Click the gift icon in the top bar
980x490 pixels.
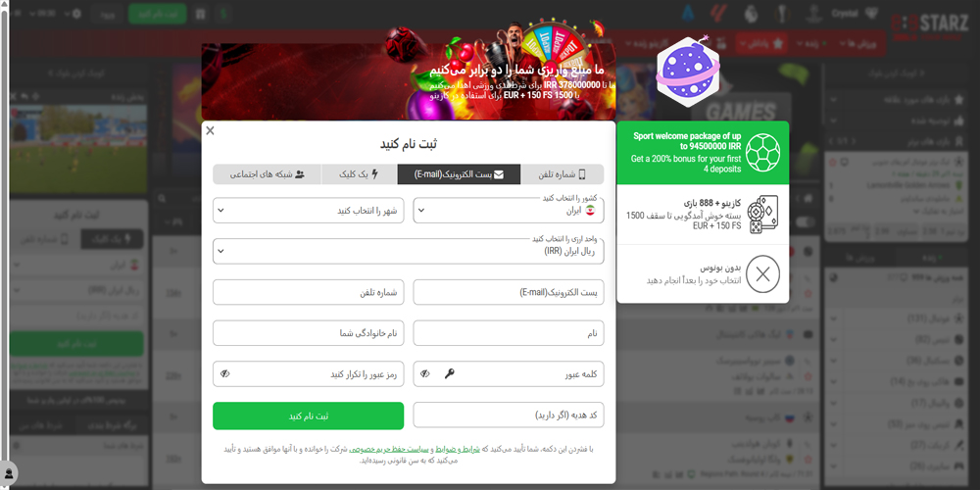(x=200, y=13)
